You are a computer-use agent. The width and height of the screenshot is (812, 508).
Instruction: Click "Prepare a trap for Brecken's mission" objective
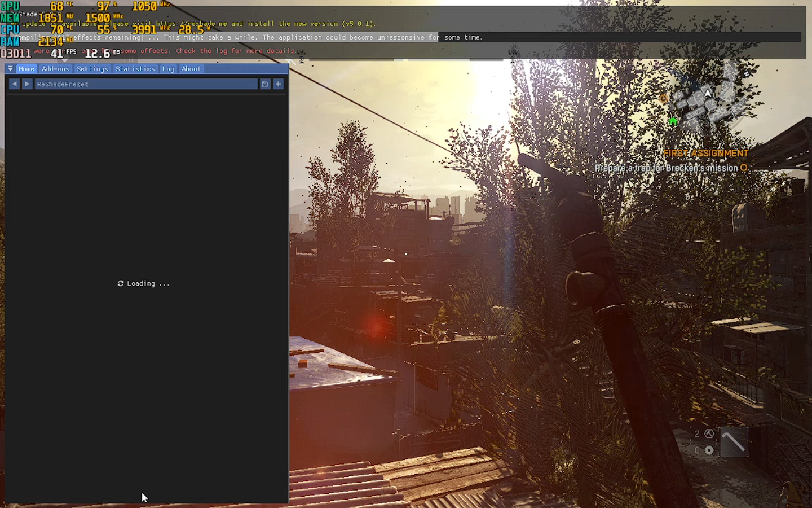[x=667, y=168]
